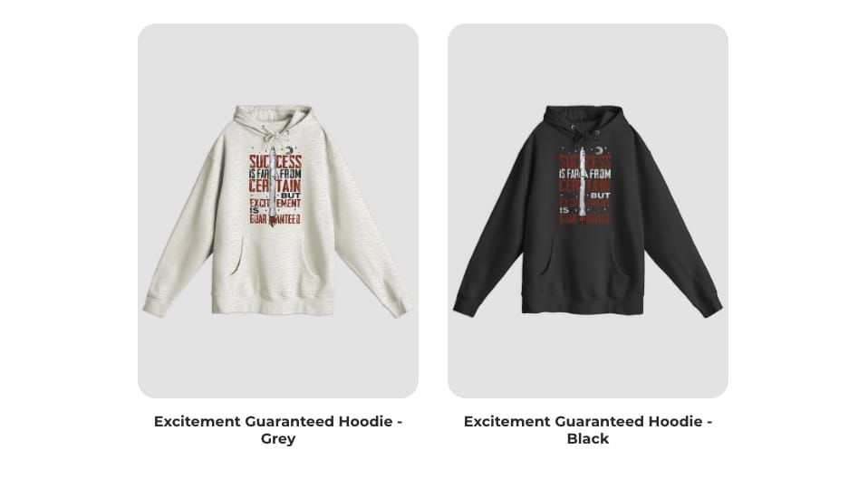Open the grey hoodie product image

point(278,211)
